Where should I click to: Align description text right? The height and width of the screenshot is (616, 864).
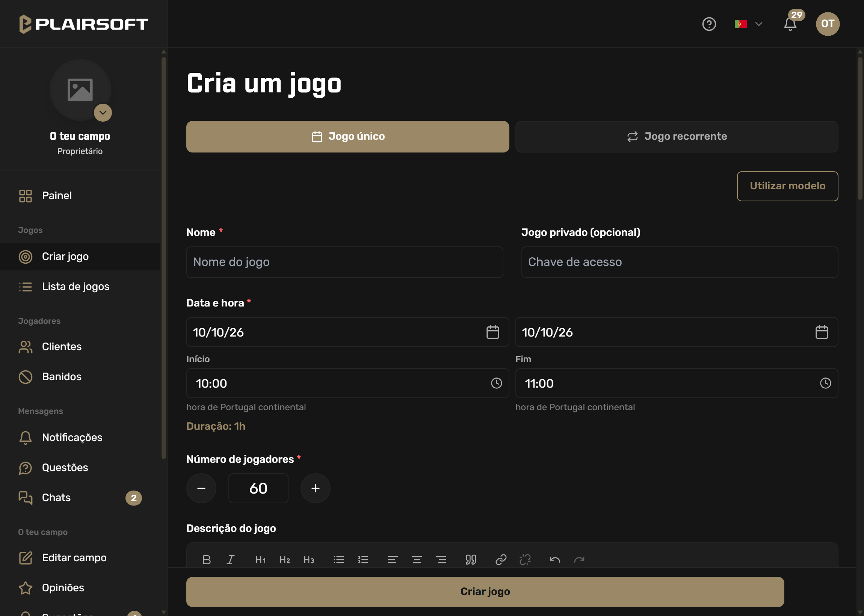441,560
